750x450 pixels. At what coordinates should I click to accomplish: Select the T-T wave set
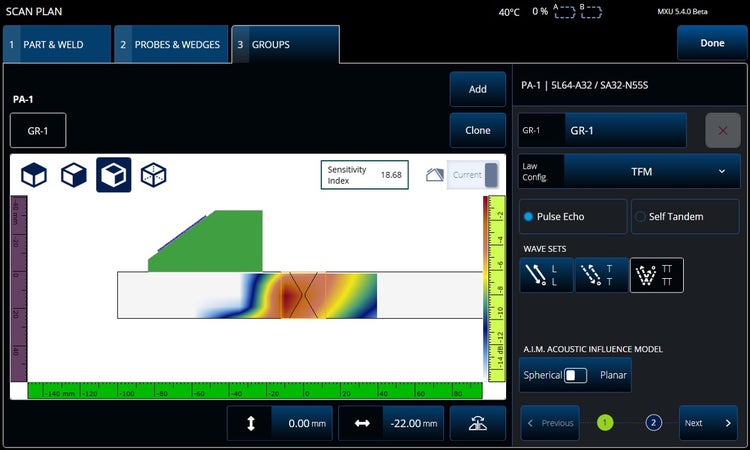point(601,275)
